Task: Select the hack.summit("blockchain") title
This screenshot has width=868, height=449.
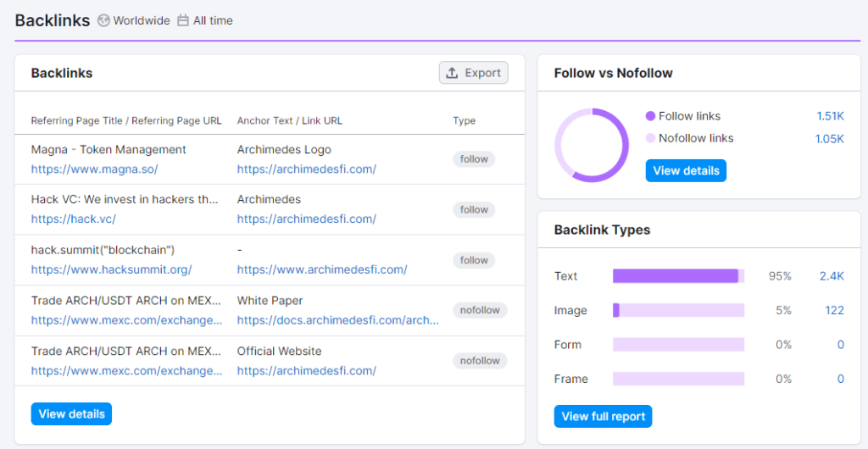Action: 103,250
